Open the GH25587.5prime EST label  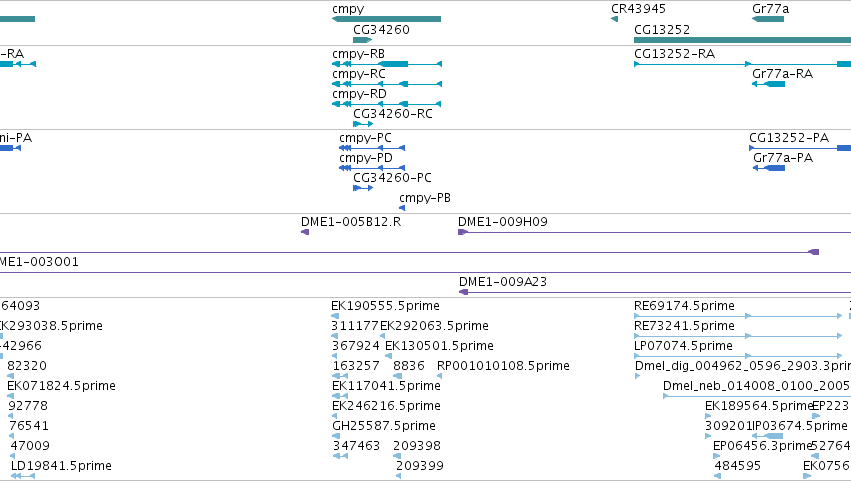[385, 425]
